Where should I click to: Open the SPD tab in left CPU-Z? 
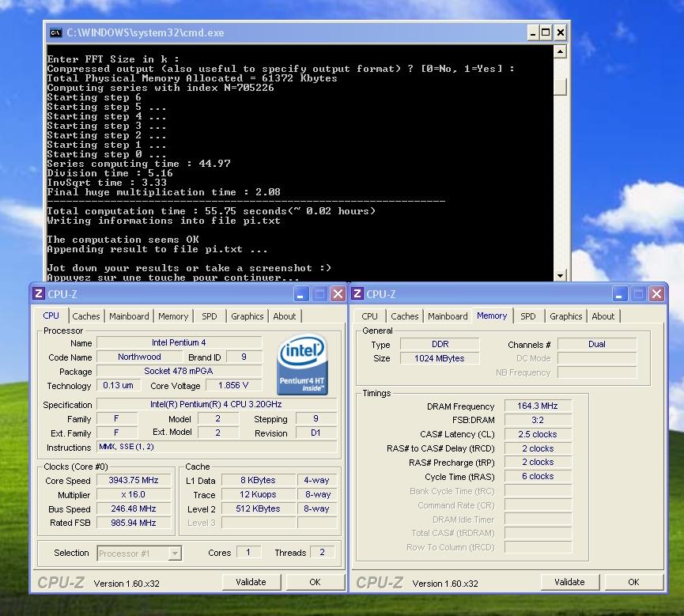click(210, 316)
